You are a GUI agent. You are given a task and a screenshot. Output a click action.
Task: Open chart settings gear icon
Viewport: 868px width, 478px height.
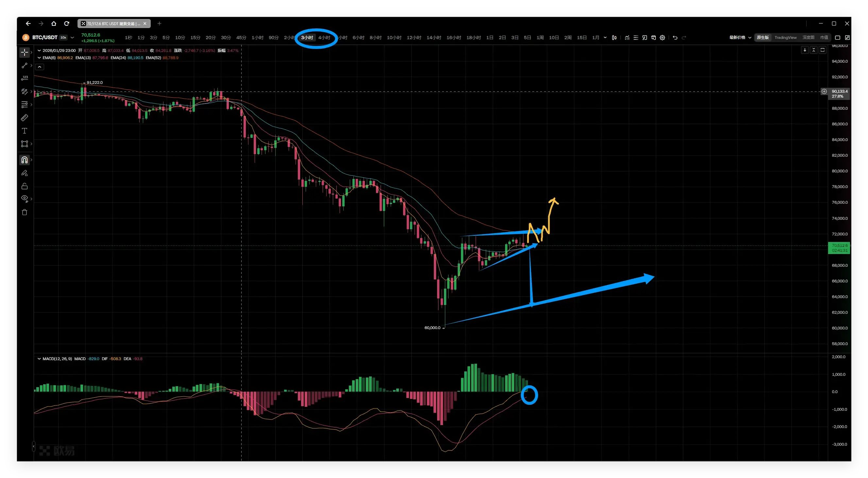[x=662, y=38]
